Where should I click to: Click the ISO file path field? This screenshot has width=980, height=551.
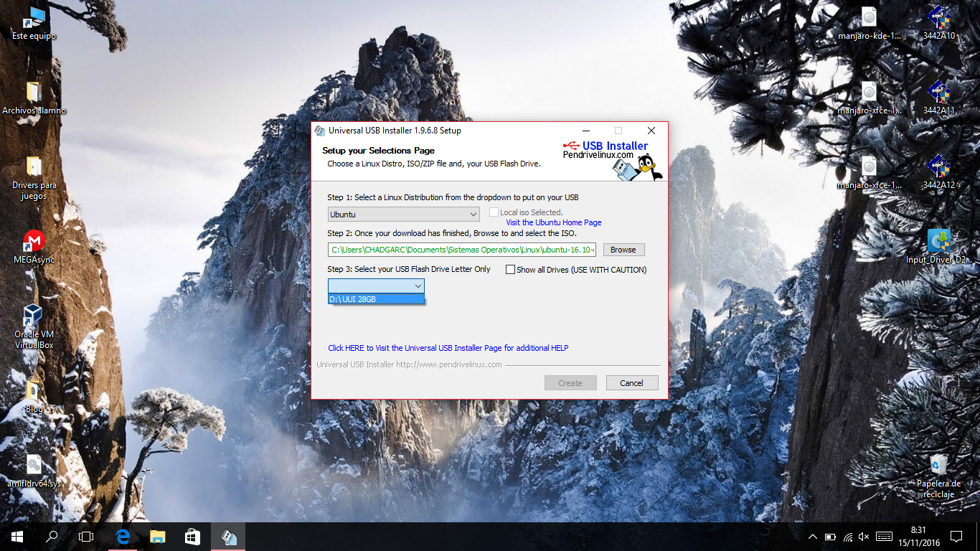(x=462, y=250)
